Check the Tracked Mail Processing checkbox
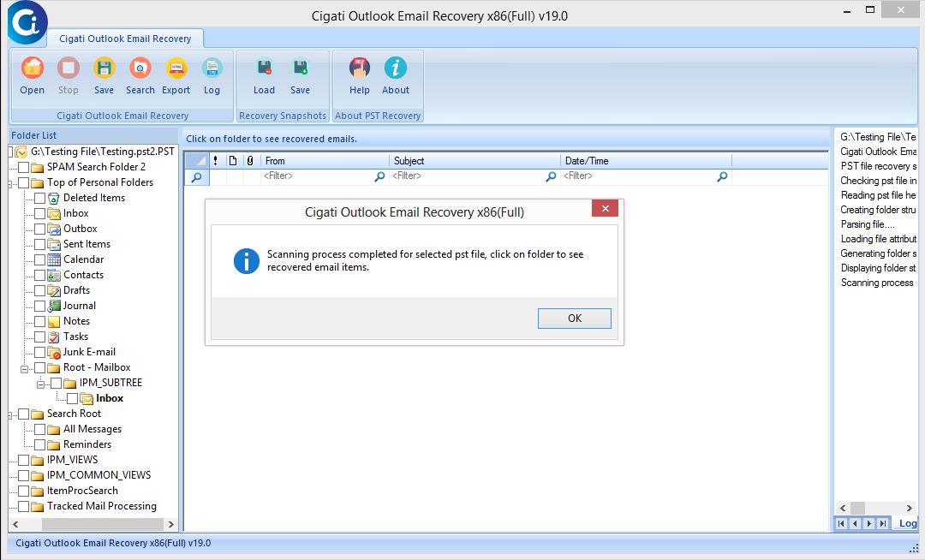The width and height of the screenshot is (925, 560). 24,506
